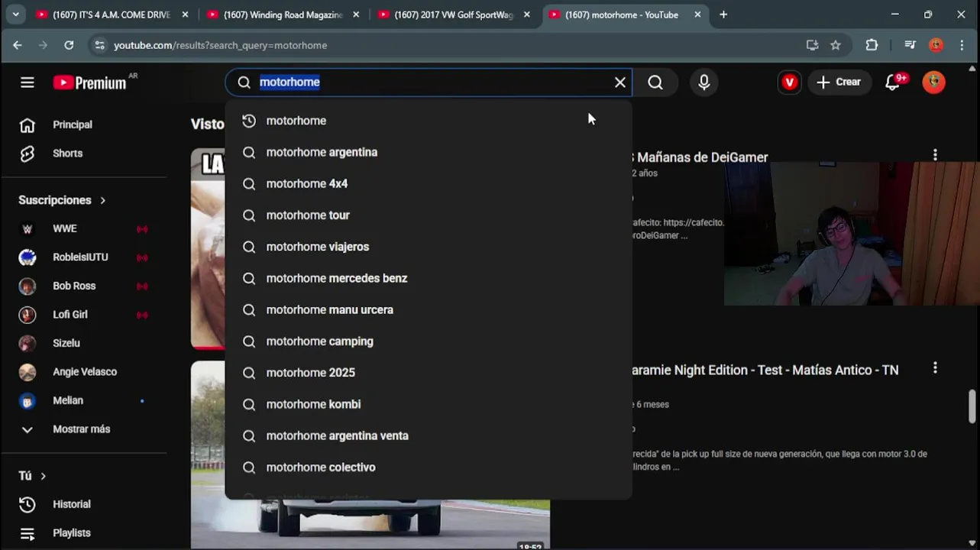Select suggestion motorhome tour

tap(429, 215)
